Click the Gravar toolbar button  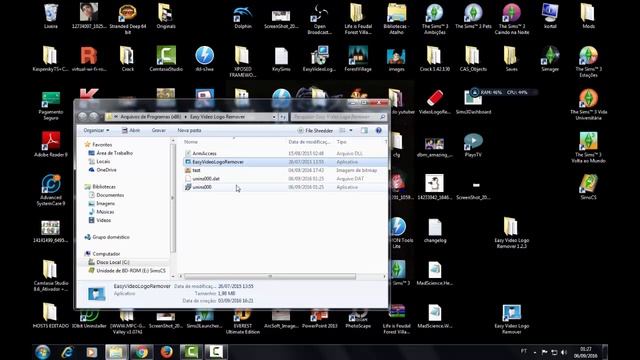click(x=158, y=130)
